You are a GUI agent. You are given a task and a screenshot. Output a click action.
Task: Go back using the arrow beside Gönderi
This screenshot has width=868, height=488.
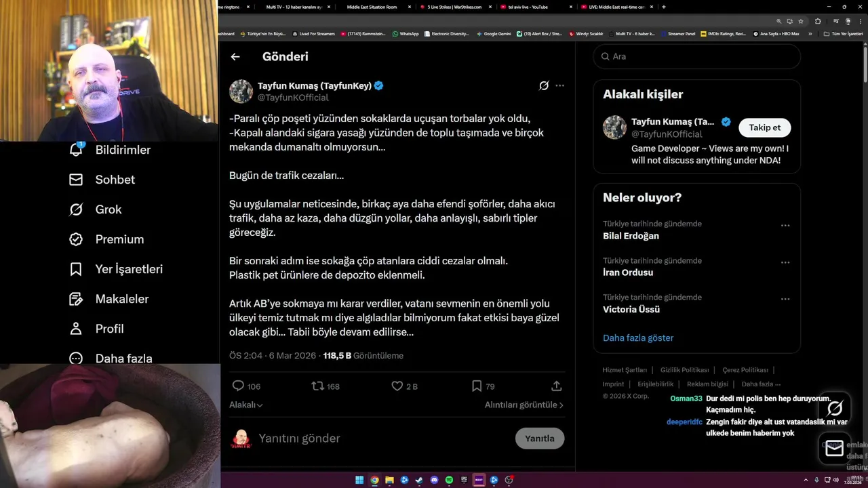pos(235,57)
